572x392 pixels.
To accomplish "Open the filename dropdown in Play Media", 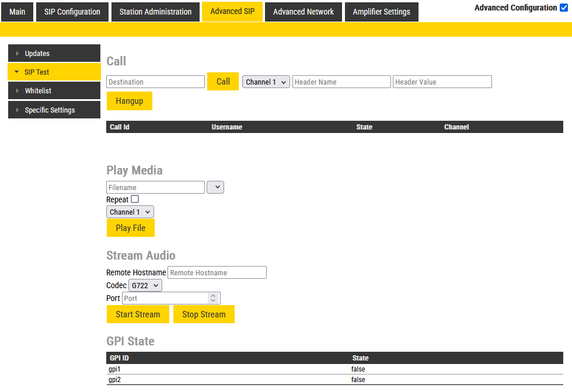I will tap(215, 187).
